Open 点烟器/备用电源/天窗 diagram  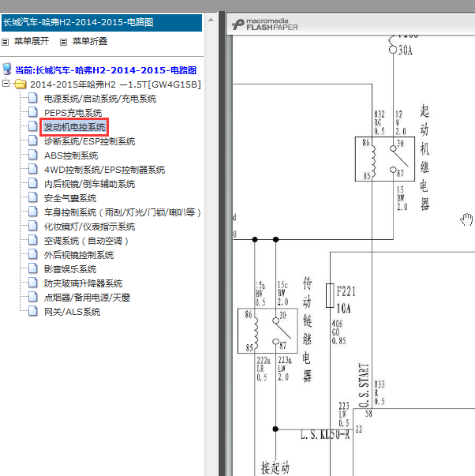(x=87, y=298)
